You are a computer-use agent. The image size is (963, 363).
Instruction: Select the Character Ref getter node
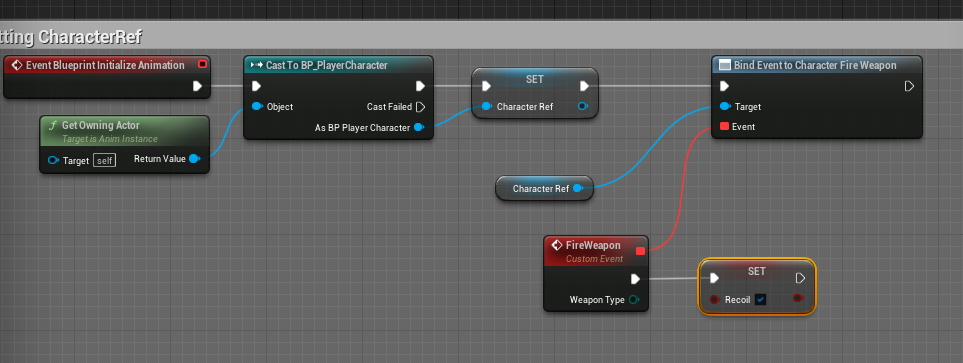pos(544,189)
